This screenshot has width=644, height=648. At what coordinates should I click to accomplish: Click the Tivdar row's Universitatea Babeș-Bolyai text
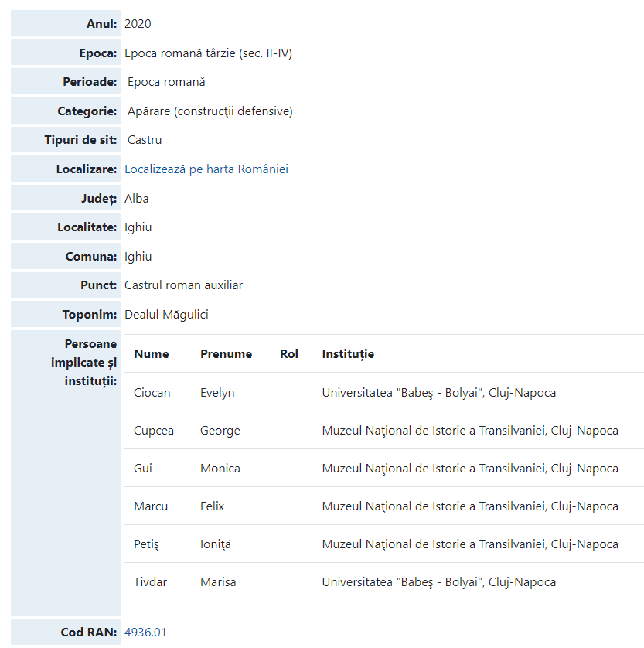tap(438, 582)
